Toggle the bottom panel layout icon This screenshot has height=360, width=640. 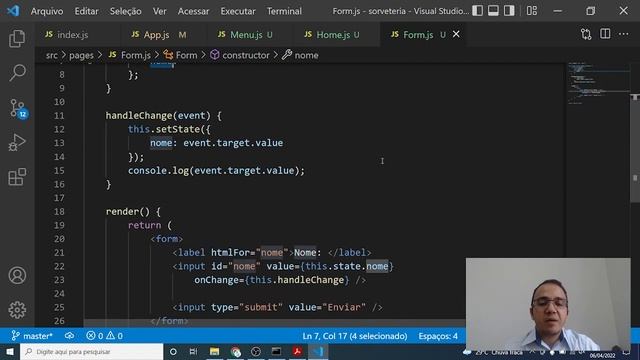click(493, 11)
